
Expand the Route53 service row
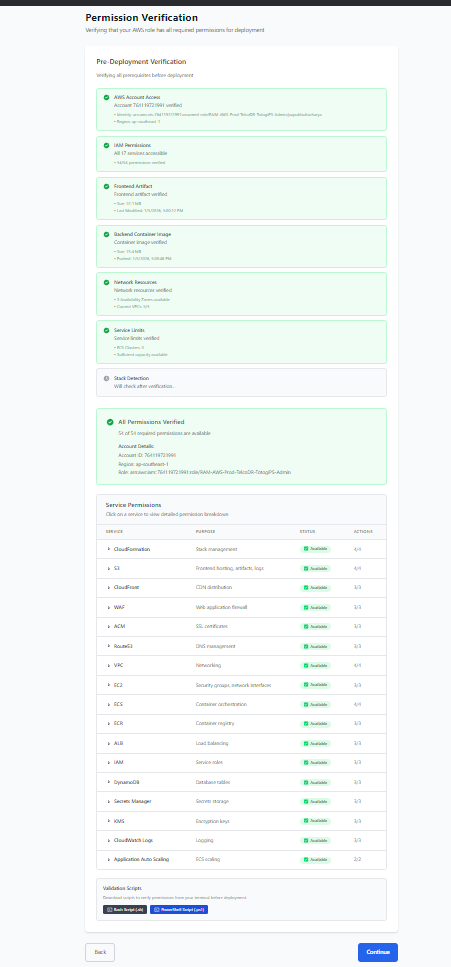coord(241,646)
